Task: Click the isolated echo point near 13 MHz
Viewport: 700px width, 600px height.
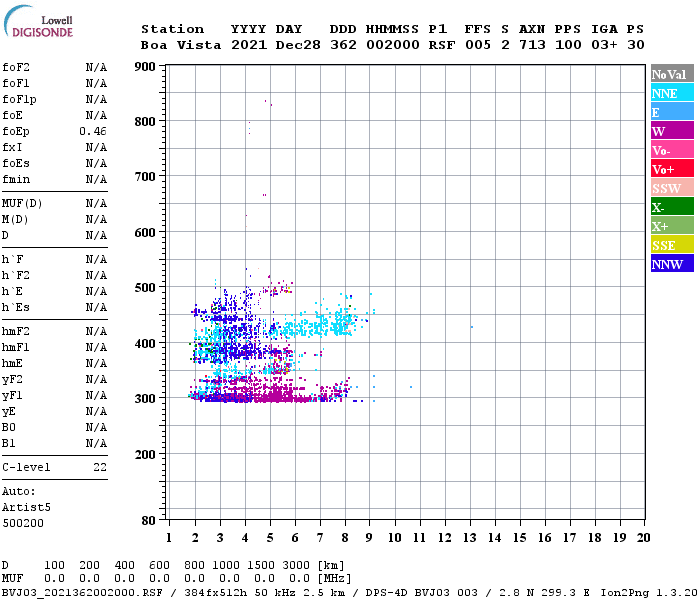Action: (x=472, y=327)
